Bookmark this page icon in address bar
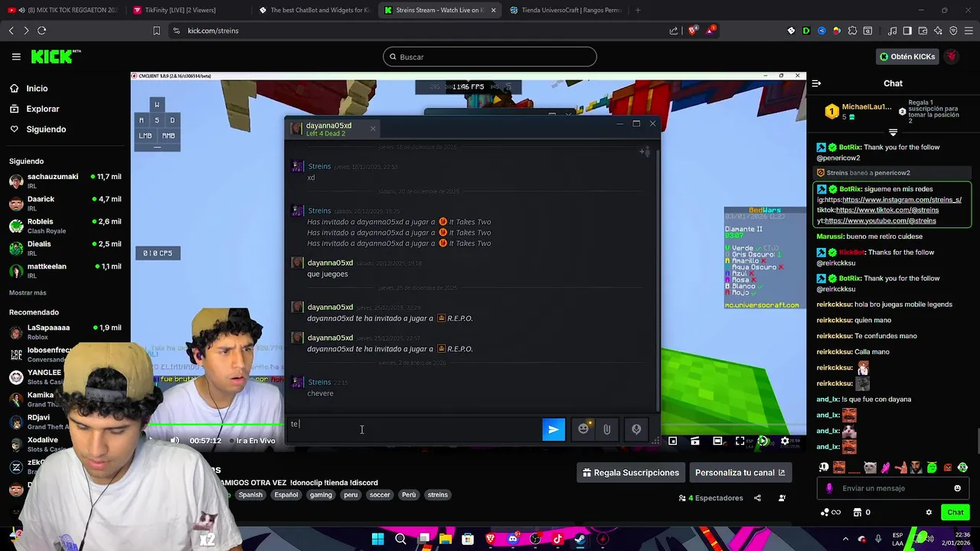The width and height of the screenshot is (980, 551). [156, 31]
